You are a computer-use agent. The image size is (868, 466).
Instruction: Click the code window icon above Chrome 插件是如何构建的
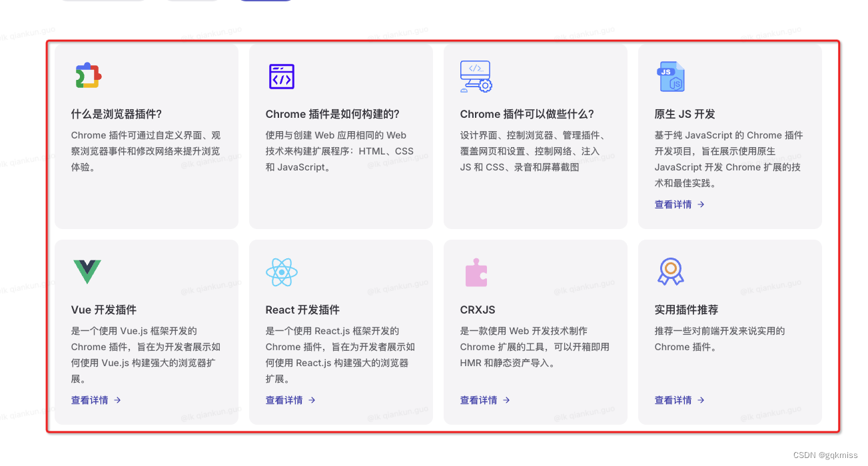point(282,77)
